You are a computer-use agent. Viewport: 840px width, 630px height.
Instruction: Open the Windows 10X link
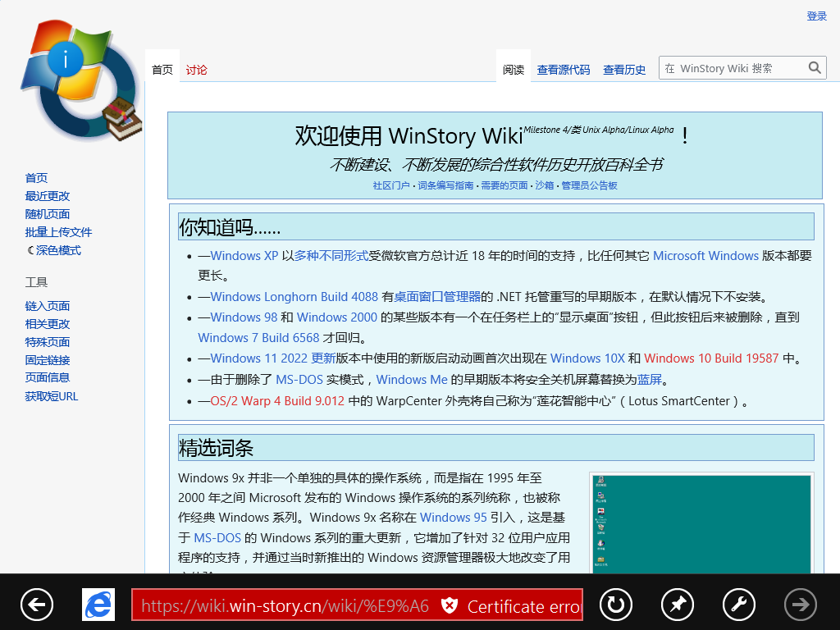587,358
